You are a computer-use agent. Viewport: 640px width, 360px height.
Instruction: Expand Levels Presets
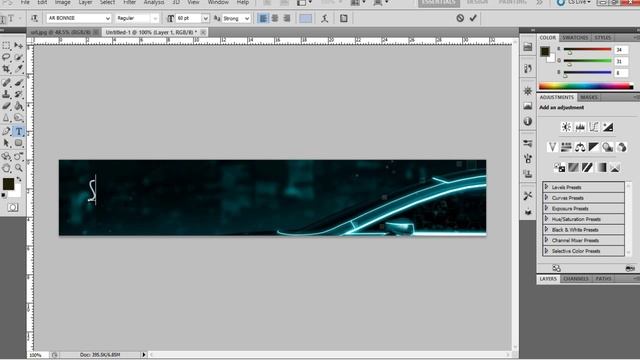547,187
